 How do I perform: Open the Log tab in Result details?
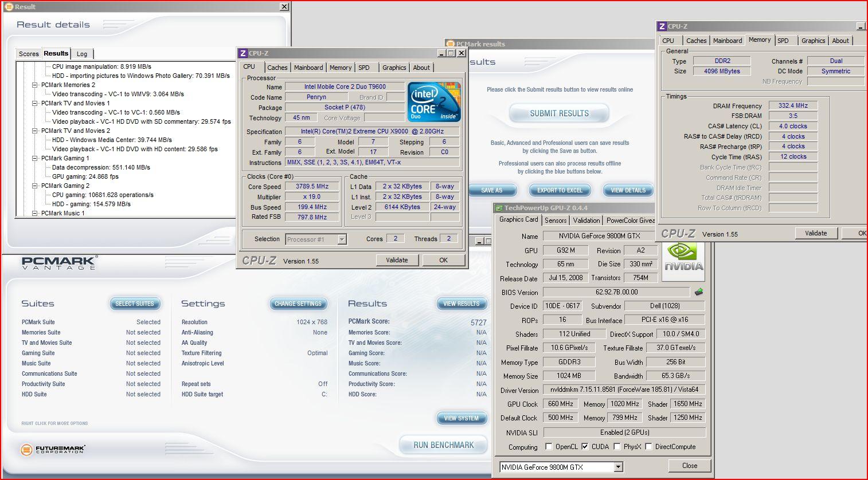(82, 54)
